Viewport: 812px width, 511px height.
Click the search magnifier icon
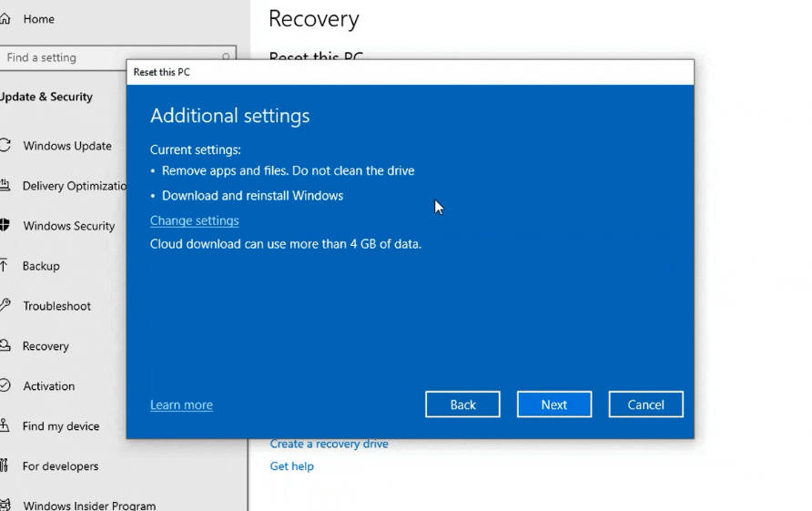[x=227, y=57]
